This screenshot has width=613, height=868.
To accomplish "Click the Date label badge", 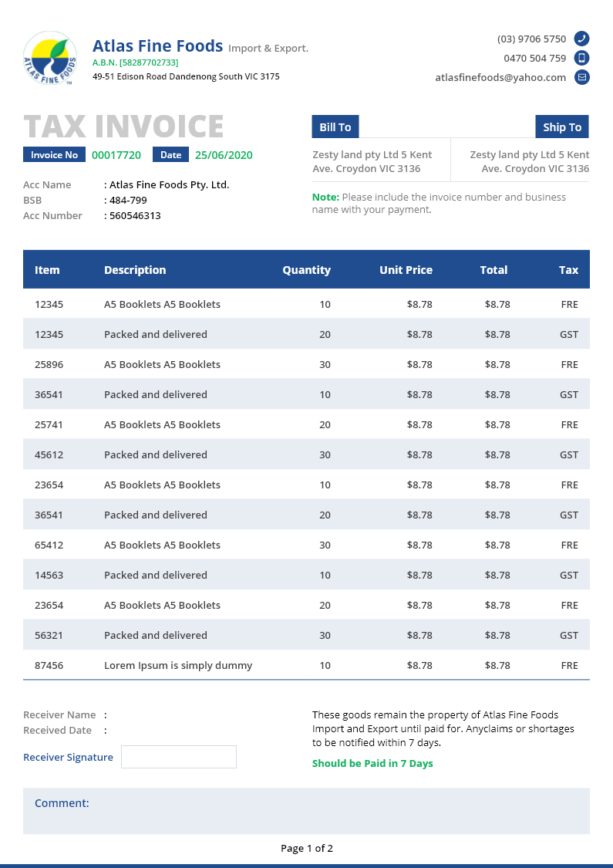I will [x=170, y=155].
